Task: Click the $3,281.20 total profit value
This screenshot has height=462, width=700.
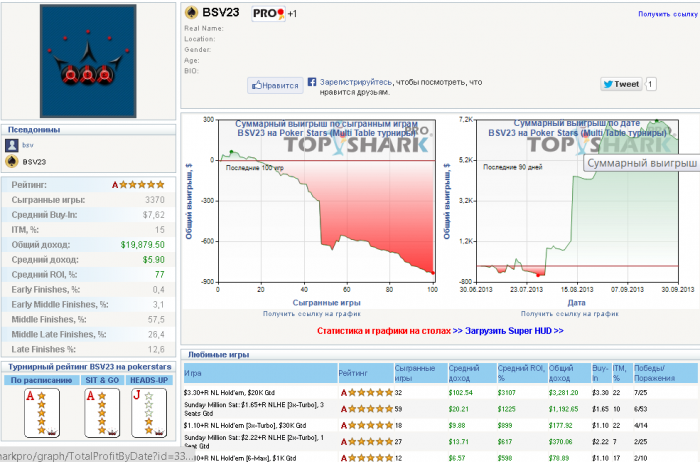Action: pyautogui.click(x=563, y=393)
